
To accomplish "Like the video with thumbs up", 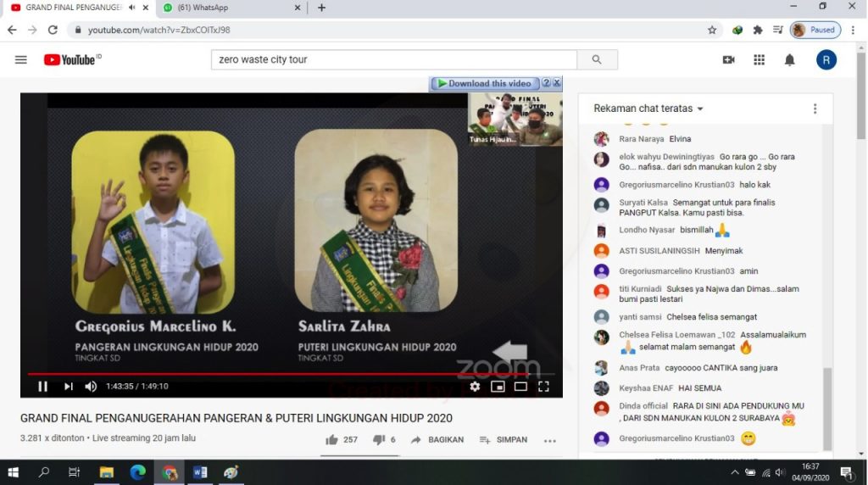I will 332,440.
